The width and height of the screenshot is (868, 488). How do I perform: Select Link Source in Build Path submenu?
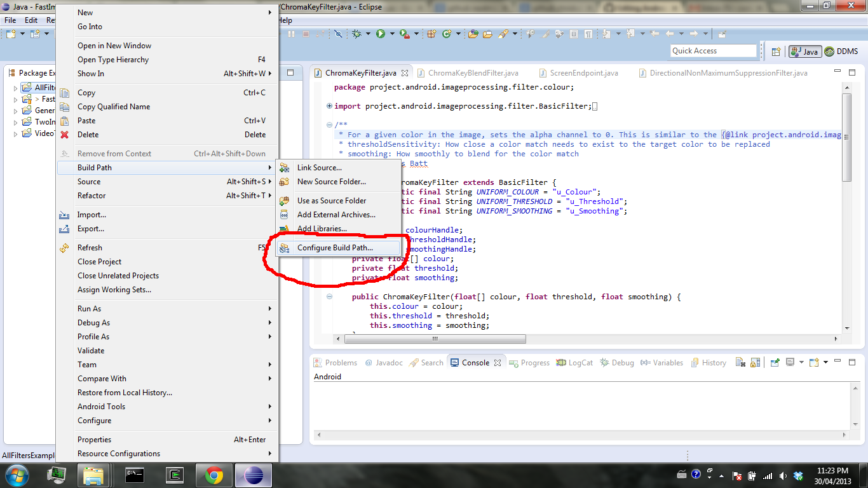pos(339,168)
